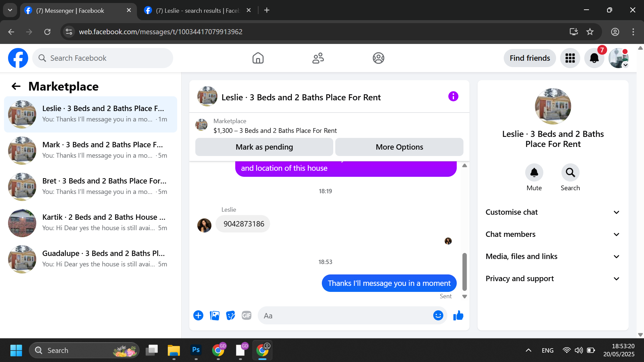
Task: Click the chat scroll down arrow
Action: 464,297
